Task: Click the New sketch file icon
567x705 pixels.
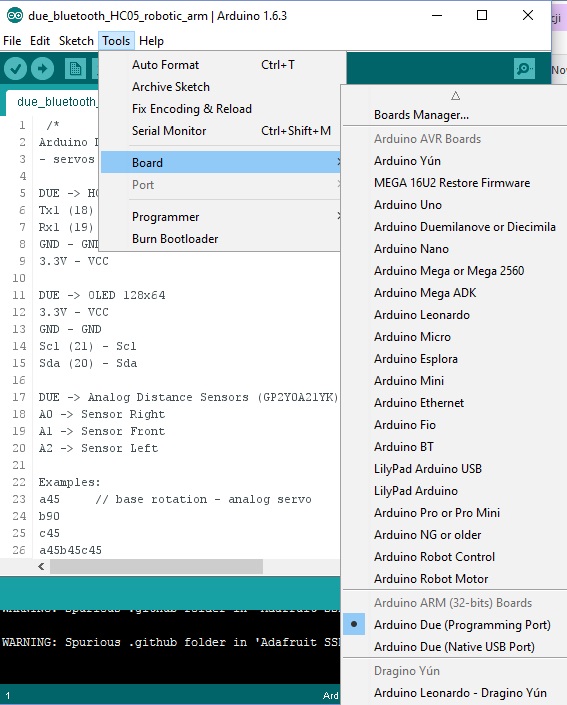Action: coord(75,69)
